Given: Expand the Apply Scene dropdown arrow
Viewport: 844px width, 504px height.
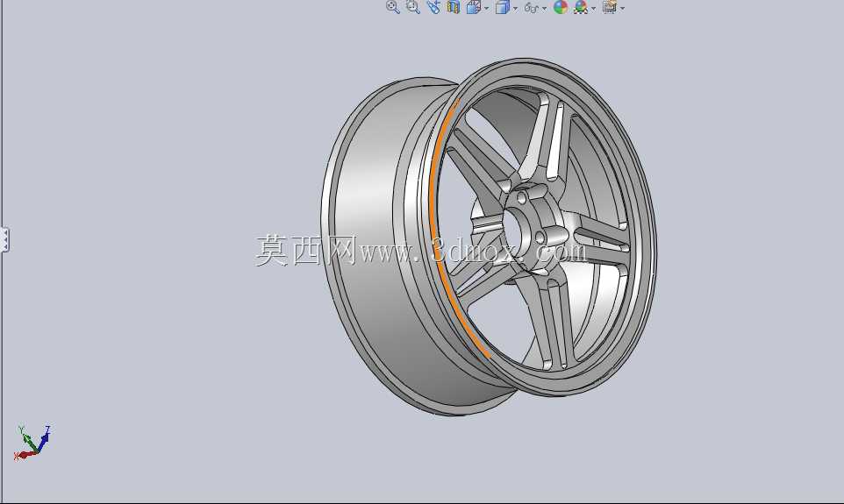Looking at the screenshot, I should [593, 8].
